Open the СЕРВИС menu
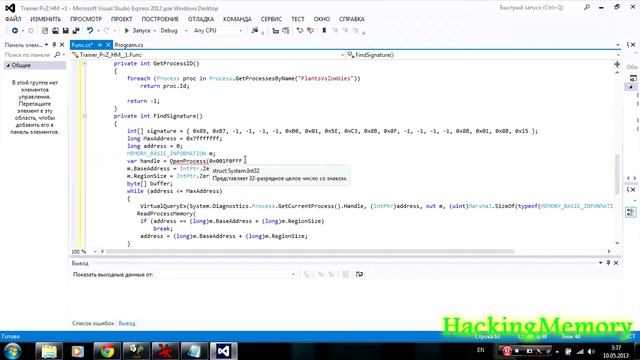 click(x=271, y=19)
